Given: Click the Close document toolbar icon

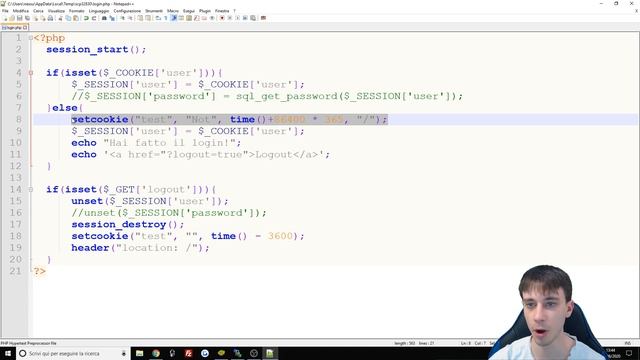Looking at the screenshot, I should [36, 18].
